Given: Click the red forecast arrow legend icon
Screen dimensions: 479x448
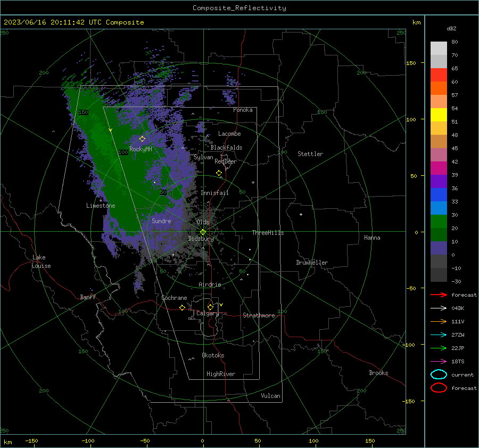Looking at the screenshot, I should (x=439, y=295).
